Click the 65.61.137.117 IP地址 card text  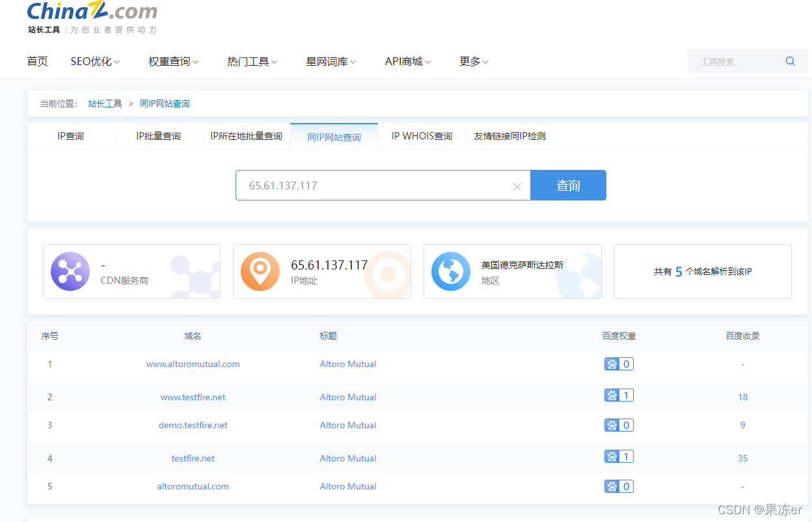[329, 265]
